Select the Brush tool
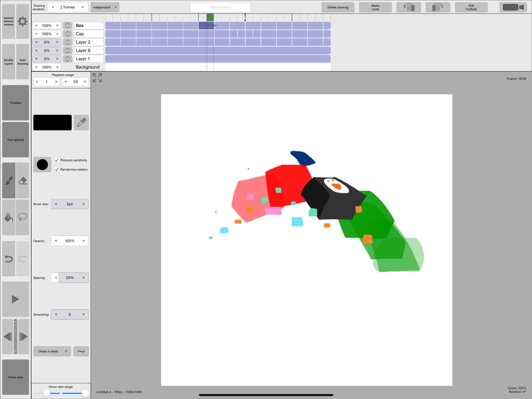Screen dimensions: 532x399 tap(9, 181)
